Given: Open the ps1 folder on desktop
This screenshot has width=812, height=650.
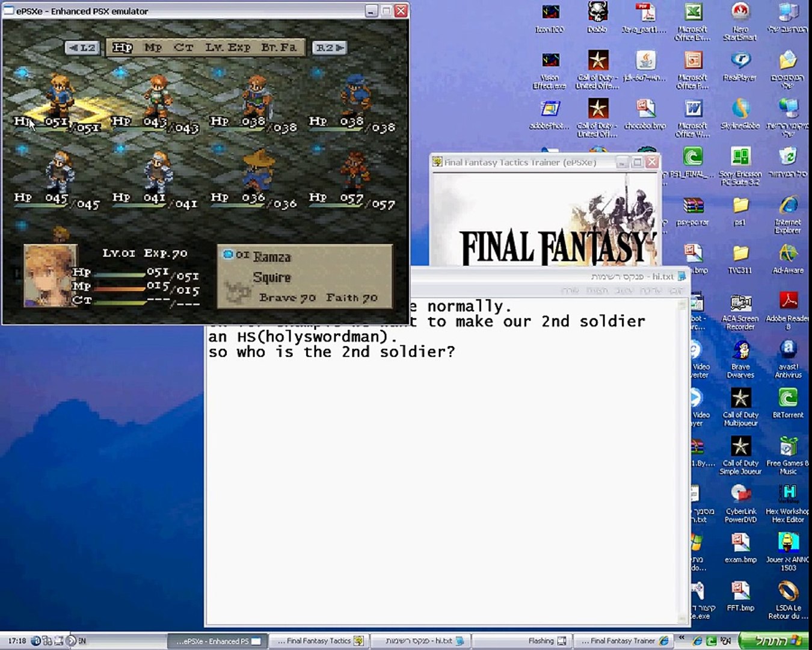Looking at the screenshot, I should pyautogui.click(x=740, y=210).
